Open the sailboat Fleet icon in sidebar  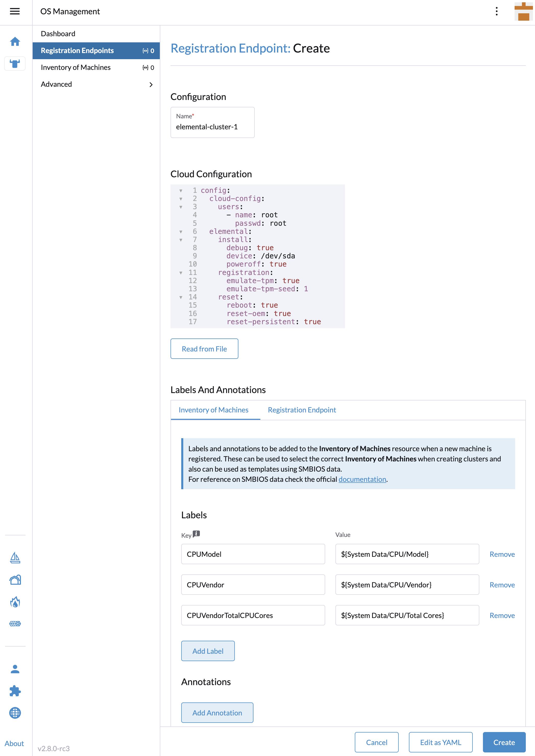15,558
